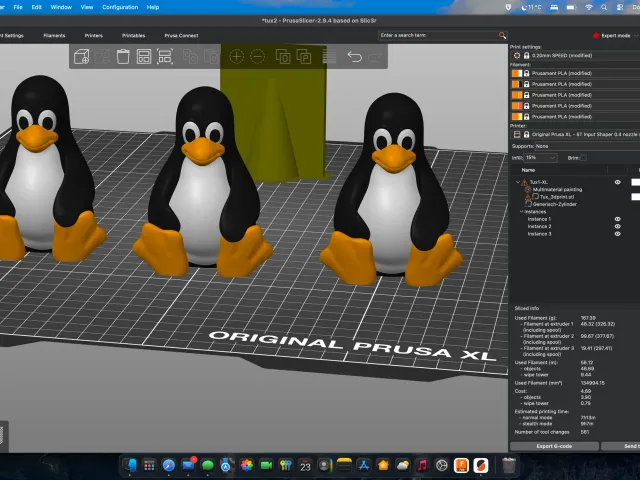Screen dimensions: 640x480
Task: Open the Configuration menu
Action: coord(120,7)
